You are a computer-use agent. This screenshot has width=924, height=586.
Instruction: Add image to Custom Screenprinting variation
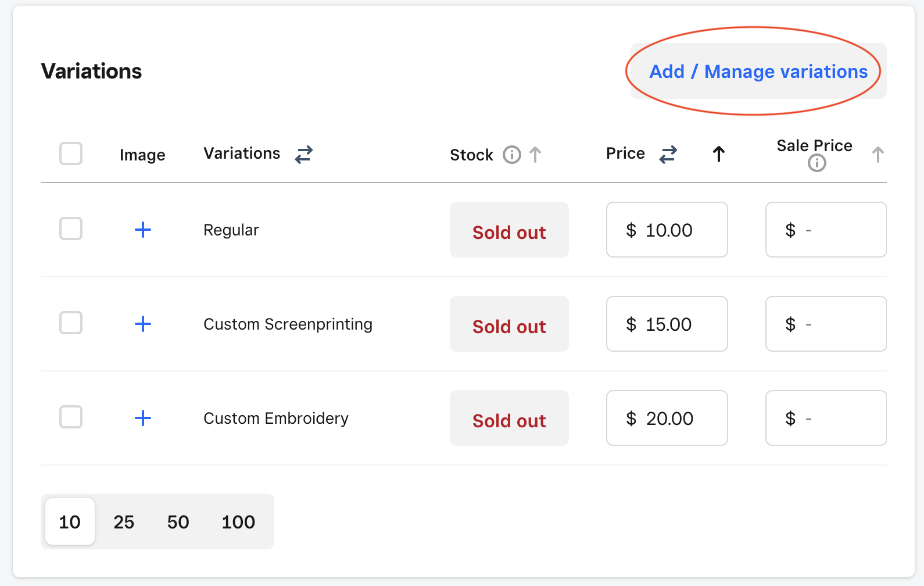(143, 324)
